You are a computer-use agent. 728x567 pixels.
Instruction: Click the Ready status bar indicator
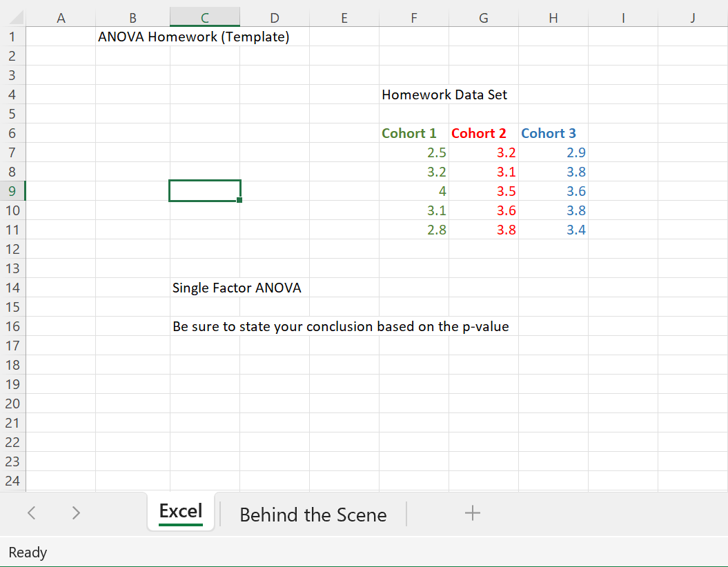tap(28, 552)
